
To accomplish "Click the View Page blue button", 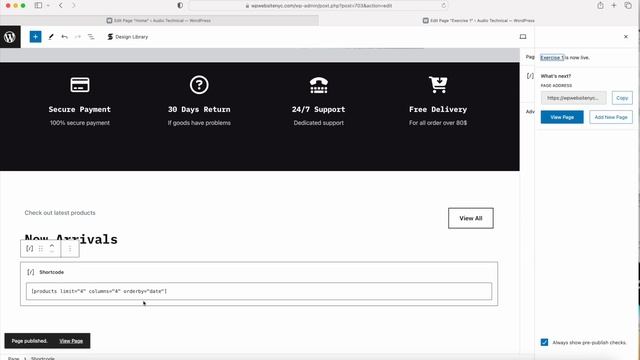I will click(x=562, y=117).
